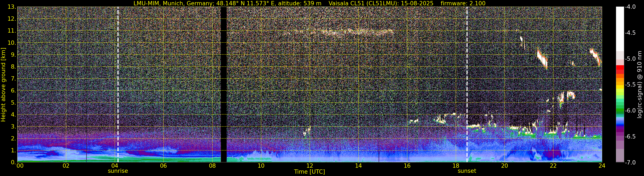Pick the white band atop the colorbar

tap(620, 29)
